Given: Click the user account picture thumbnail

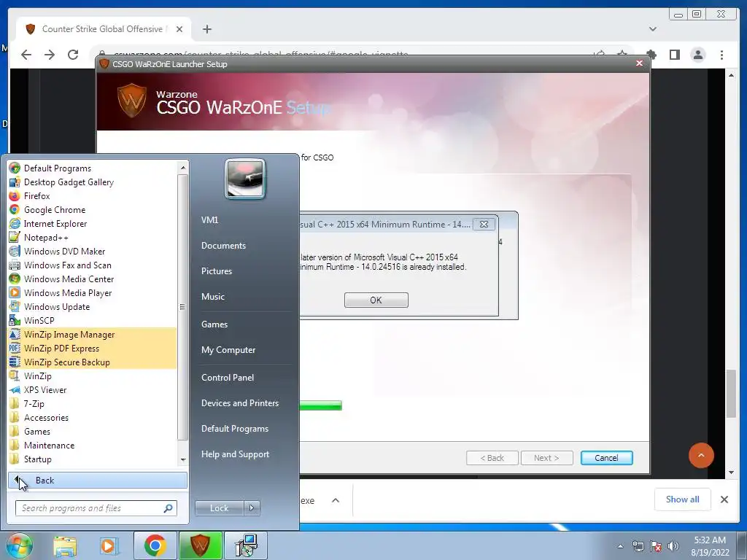Looking at the screenshot, I should pyautogui.click(x=245, y=179).
